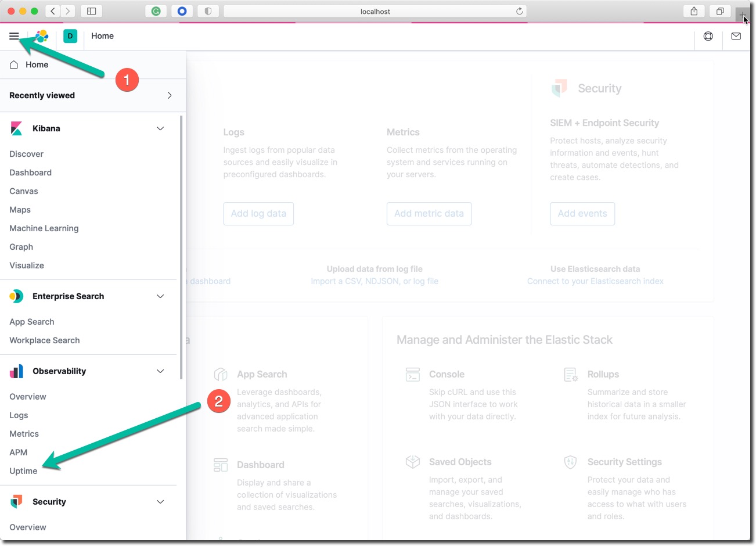Click the Observability logo icon
This screenshot has width=756, height=546.
click(x=16, y=371)
